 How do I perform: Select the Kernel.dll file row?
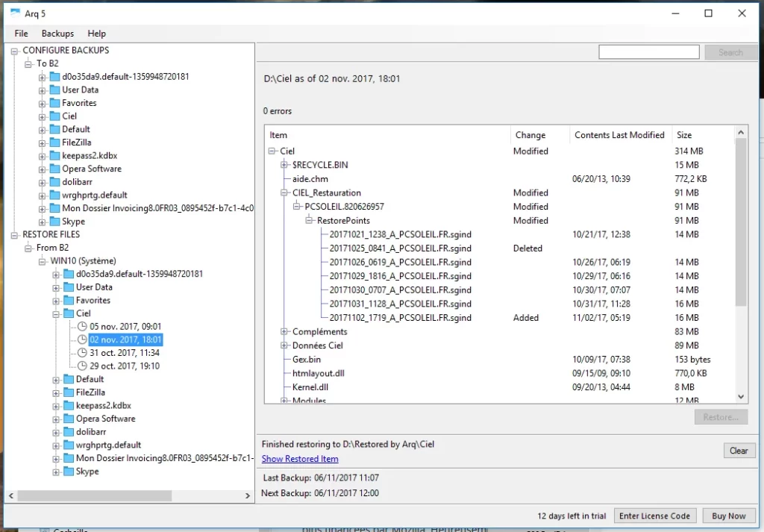point(310,387)
